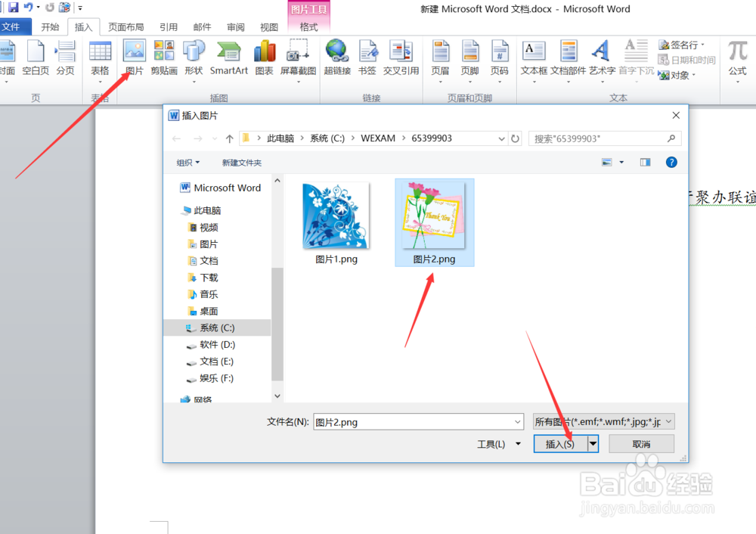Insert a 超链接 hyperlink

337,54
